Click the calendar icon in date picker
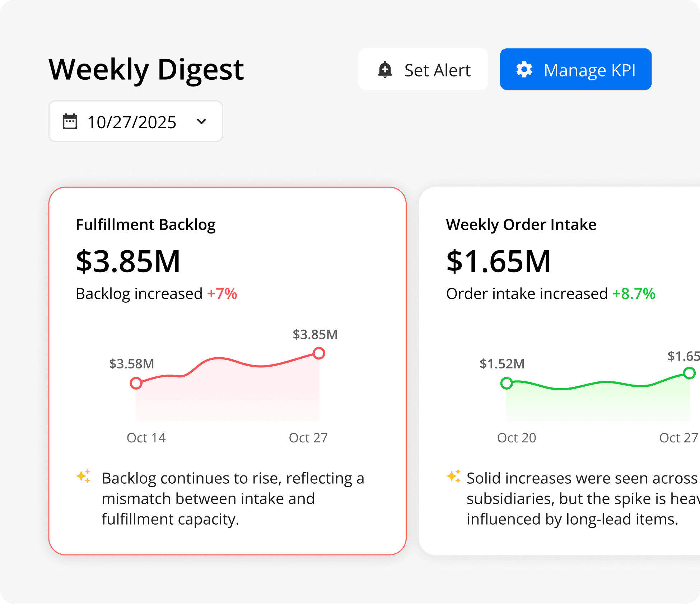700x604 pixels. (70, 121)
